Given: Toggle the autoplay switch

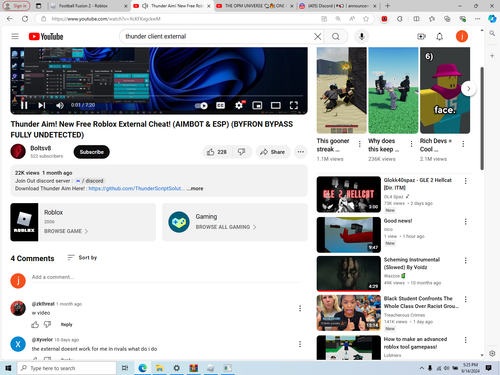Looking at the screenshot, I should [x=201, y=106].
